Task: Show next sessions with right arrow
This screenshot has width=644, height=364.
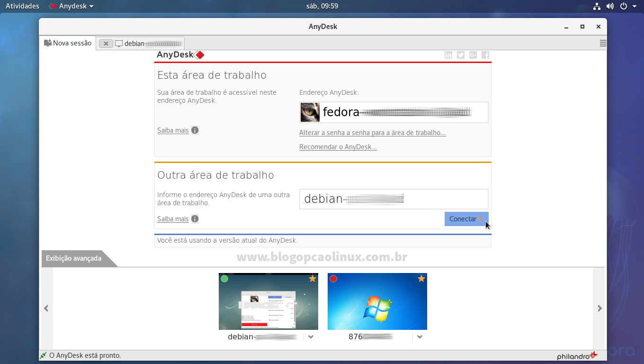Action: click(x=599, y=308)
